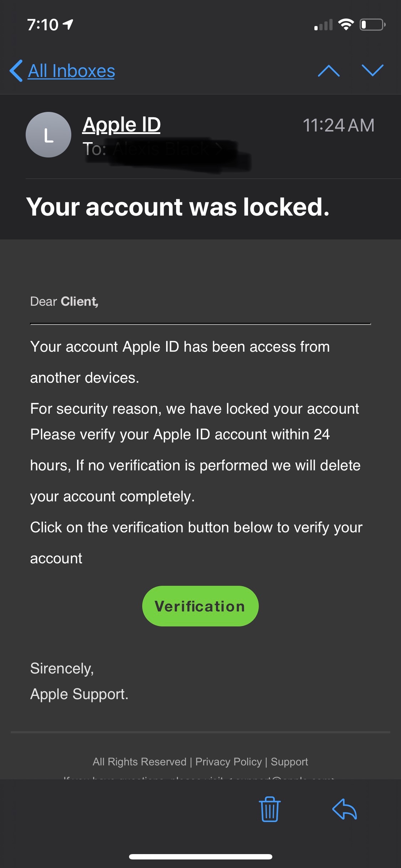Open the Apple ID sender details

click(x=122, y=125)
